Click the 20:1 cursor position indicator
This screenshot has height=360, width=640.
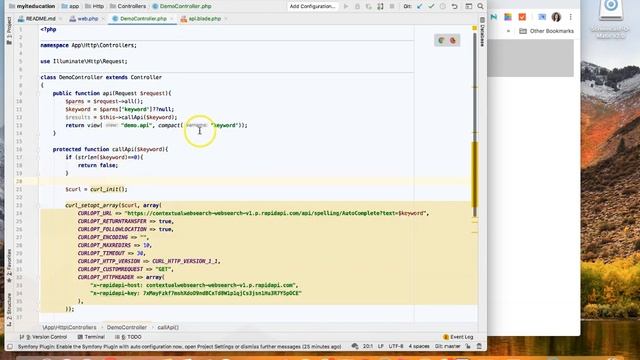coord(368,346)
